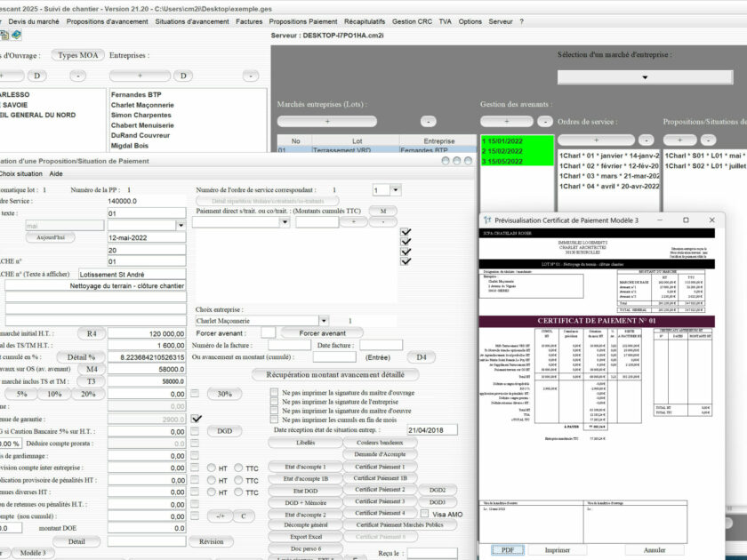Click the 30% button
Image resolution: width=747 pixels, height=560 pixels.
pos(224,394)
